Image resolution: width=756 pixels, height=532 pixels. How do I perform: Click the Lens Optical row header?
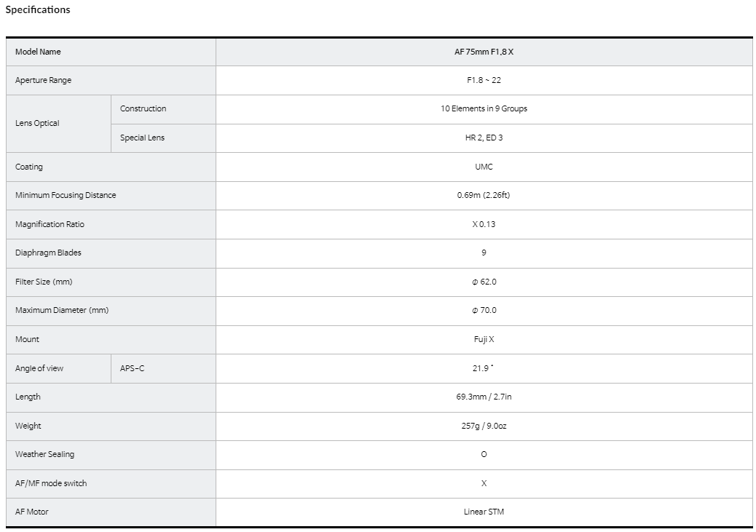click(x=37, y=123)
